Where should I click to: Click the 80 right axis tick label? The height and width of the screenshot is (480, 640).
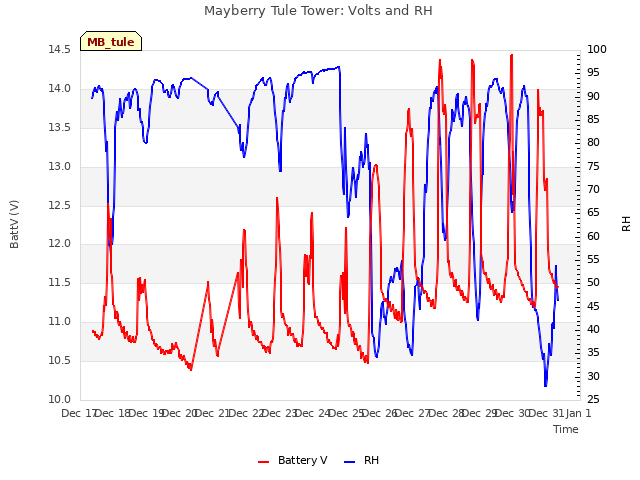coord(593,142)
